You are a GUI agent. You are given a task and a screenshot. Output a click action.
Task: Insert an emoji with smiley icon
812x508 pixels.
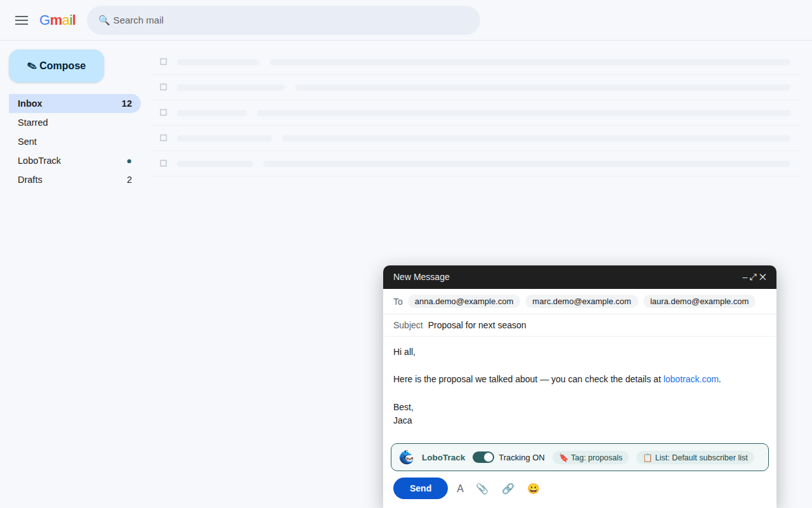(534, 488)
